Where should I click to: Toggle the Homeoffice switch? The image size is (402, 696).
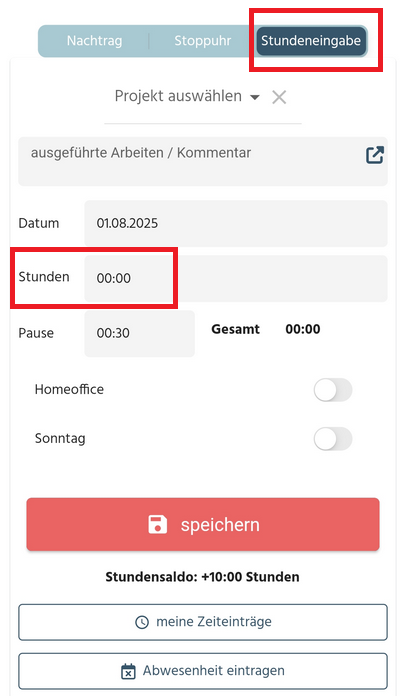tap(333, 390)
